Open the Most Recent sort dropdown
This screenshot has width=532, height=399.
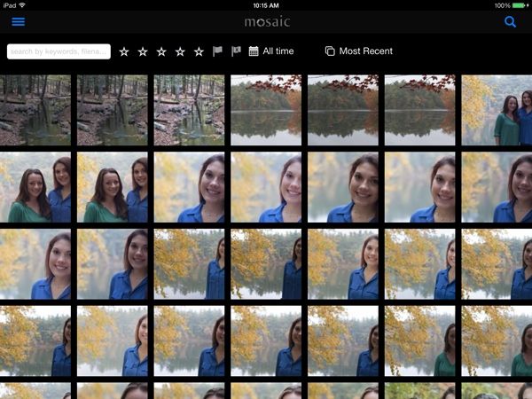365,51
